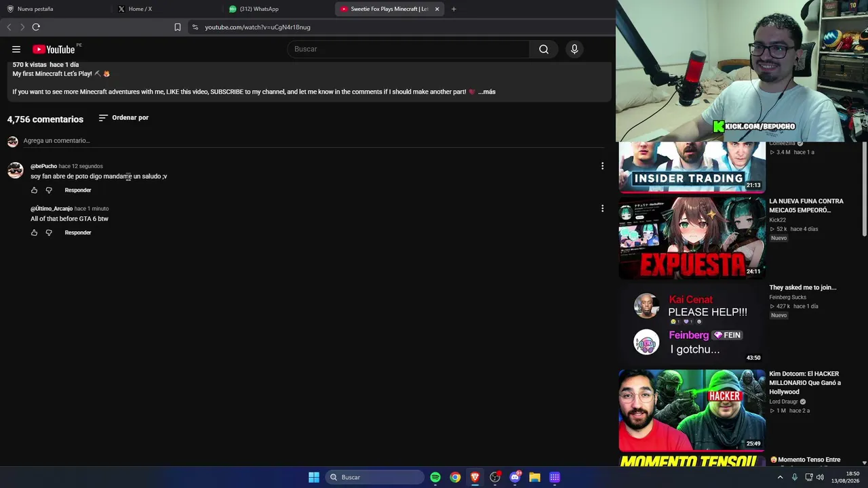This screenshot has width=868, height=488.
Task: Open Discord from the taskbar
Action: point(515,477)
